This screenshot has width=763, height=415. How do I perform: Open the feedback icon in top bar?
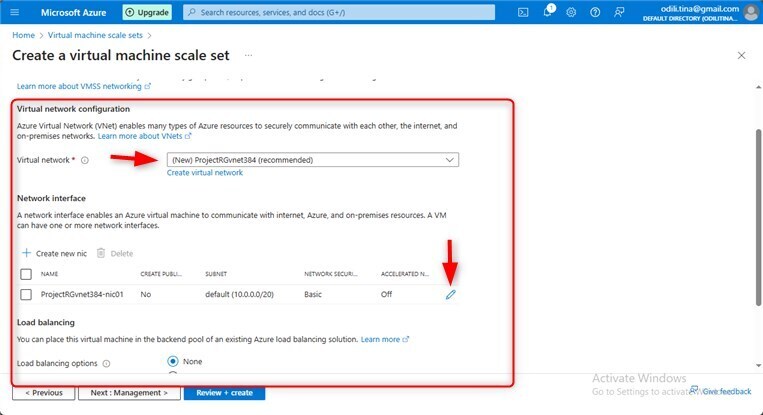coord(619,13)
